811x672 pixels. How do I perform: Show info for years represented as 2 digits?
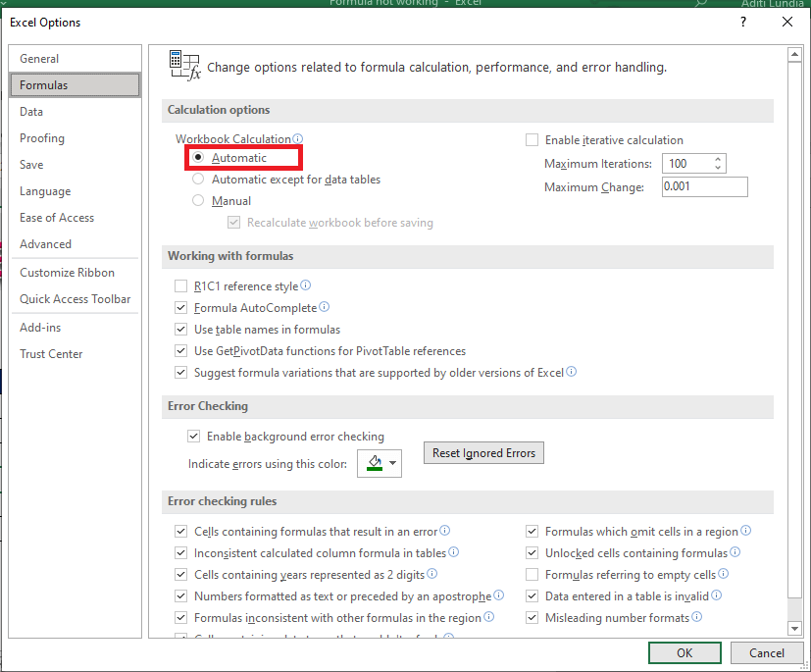(x=431, y=573)
